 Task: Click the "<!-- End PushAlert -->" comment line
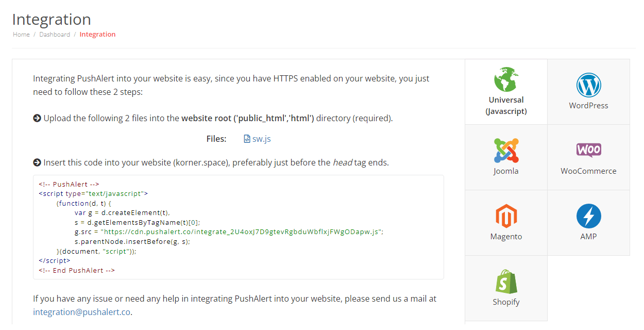(77, 270)
